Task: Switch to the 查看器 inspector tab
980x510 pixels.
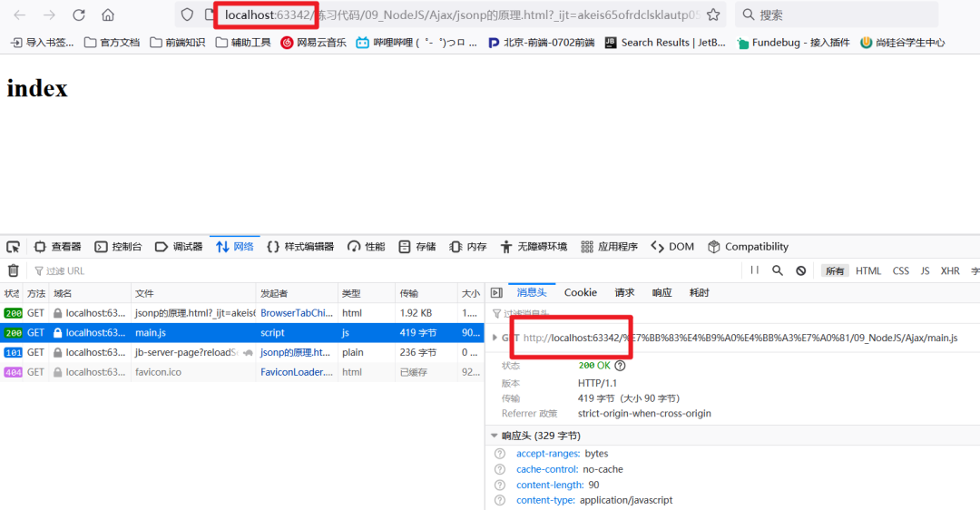Action: pyautogui.click(x=57, y=247)
